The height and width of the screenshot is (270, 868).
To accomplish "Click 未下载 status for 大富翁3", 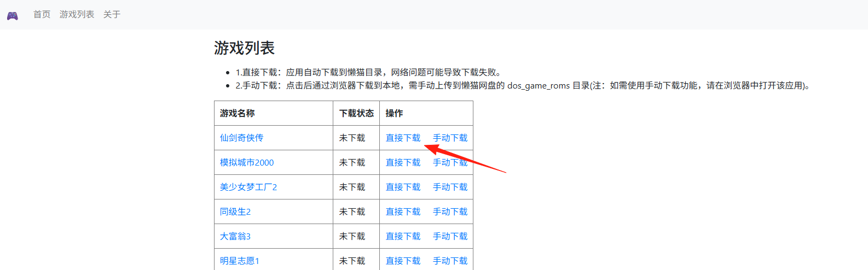I will (x=352, y=236).
